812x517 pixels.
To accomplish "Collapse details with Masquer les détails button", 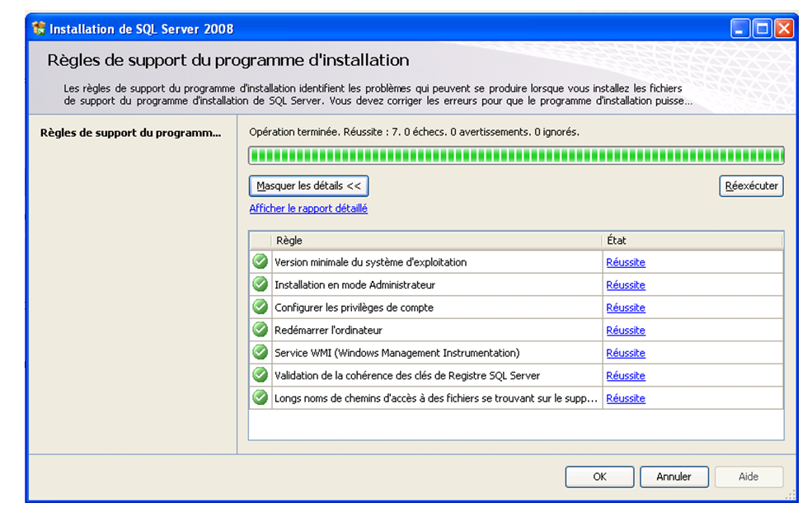I will tap(308, 186).
